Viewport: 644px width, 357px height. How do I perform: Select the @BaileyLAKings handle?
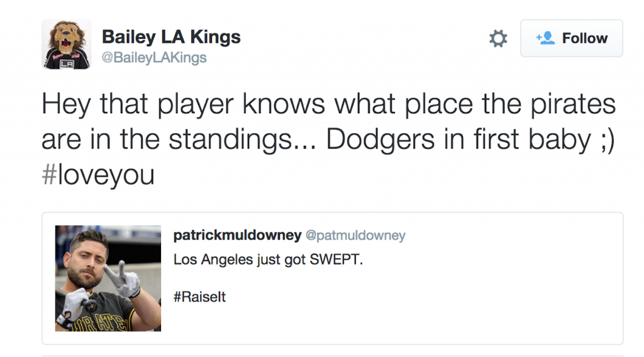click(x=154, y=58)
